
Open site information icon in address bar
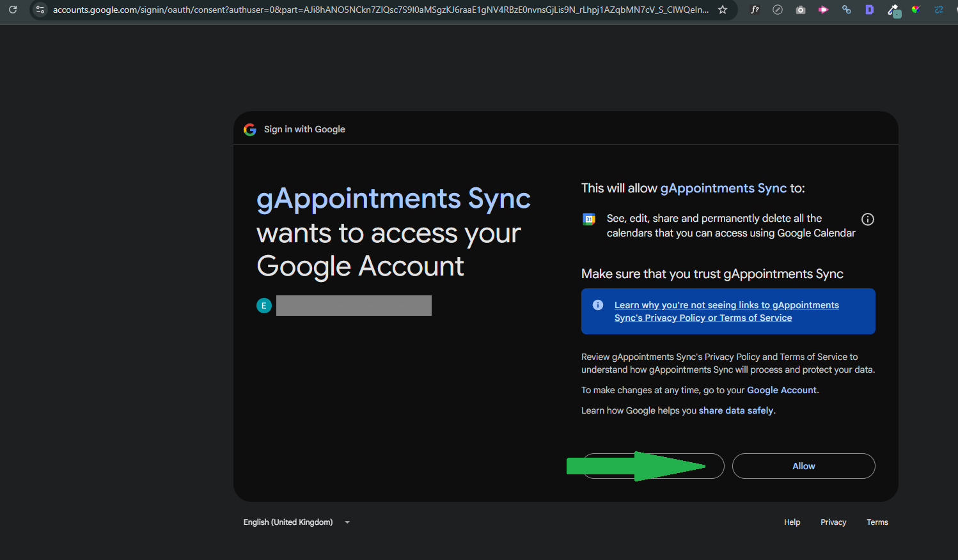[x=40, y=10]
